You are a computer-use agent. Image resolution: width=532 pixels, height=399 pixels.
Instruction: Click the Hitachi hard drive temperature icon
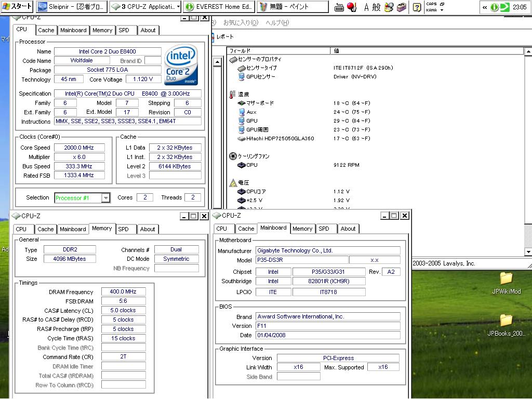pos(242,139)
